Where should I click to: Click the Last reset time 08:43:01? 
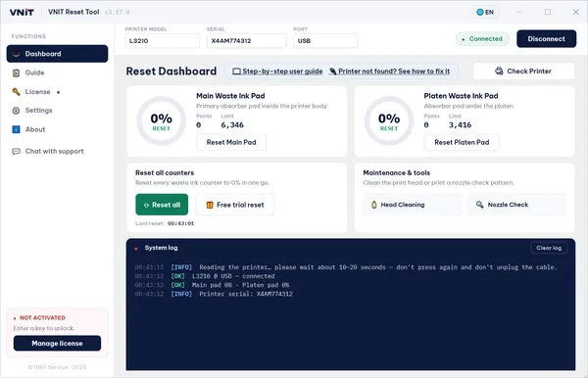pyautogui.click(x=180, y=223)
